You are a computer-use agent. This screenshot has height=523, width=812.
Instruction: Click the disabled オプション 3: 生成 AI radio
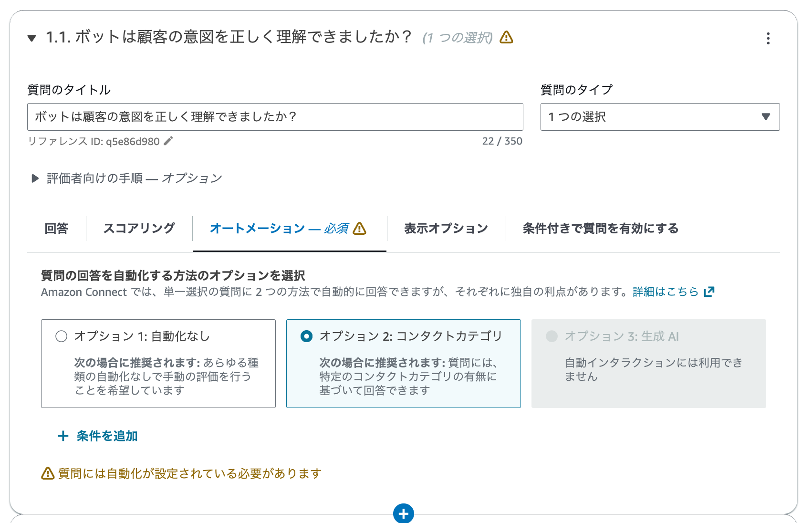552,336
